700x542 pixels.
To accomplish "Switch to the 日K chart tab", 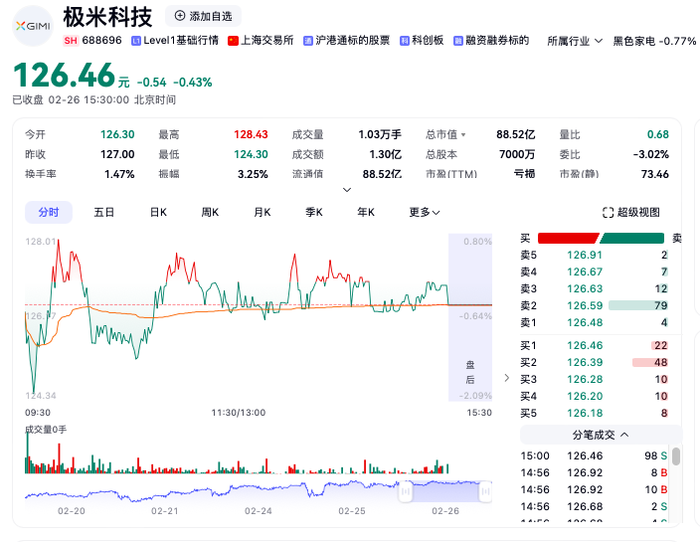I will [158, 213].
